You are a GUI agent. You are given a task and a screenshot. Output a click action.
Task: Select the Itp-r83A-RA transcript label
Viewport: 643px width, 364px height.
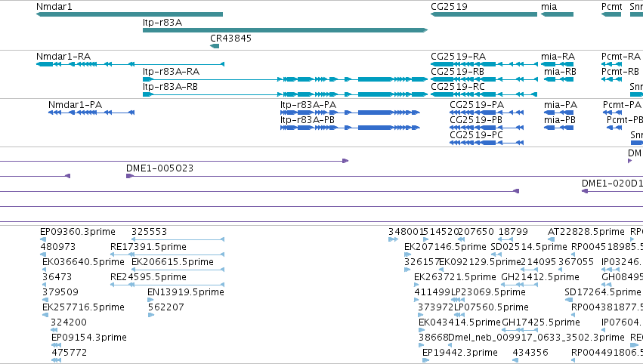[171, 71]
